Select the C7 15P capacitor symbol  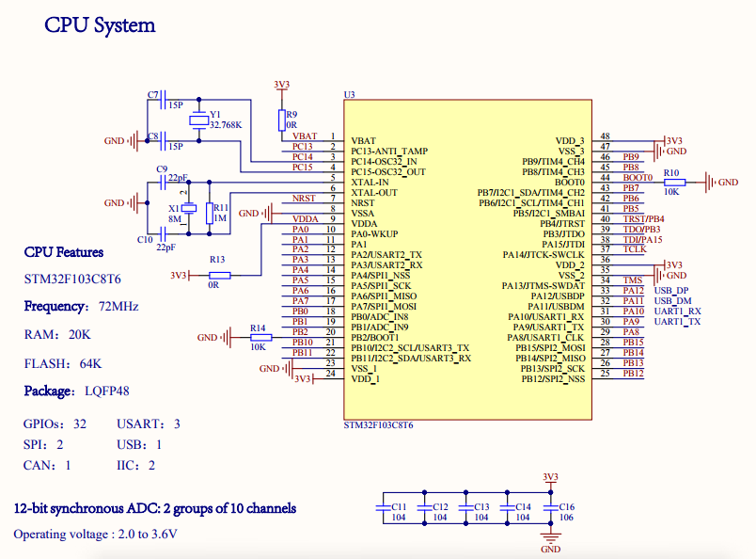click(163, 100)
